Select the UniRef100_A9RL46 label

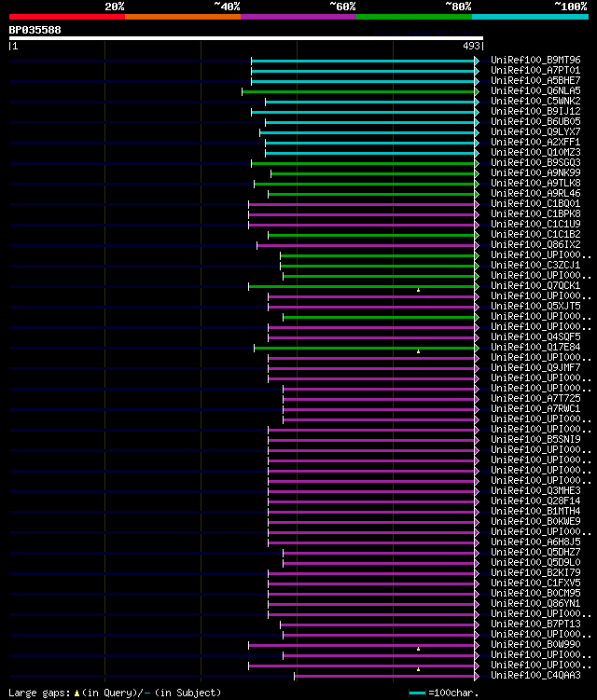(535, 194)
